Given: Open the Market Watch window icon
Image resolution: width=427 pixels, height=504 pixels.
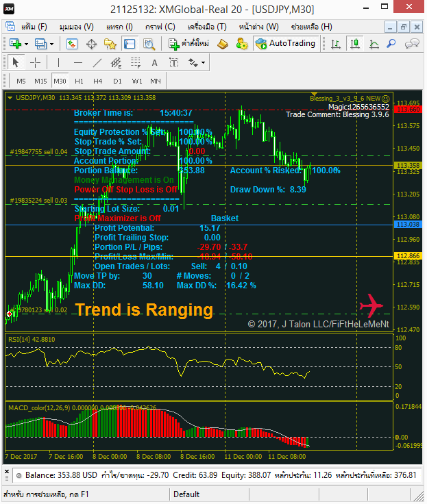Looking at the screenshot, I should tap(72, 44).
